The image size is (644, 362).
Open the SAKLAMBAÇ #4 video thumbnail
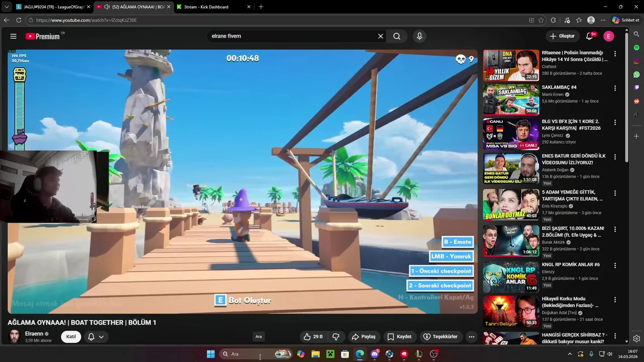pos(511,100)
